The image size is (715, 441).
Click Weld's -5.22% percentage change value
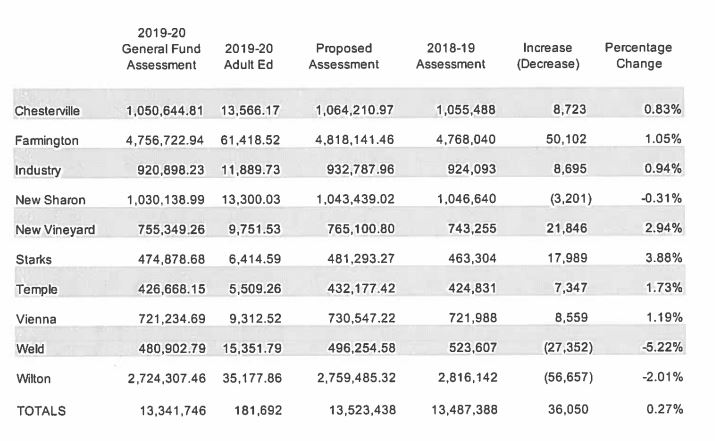click(661, 349)
